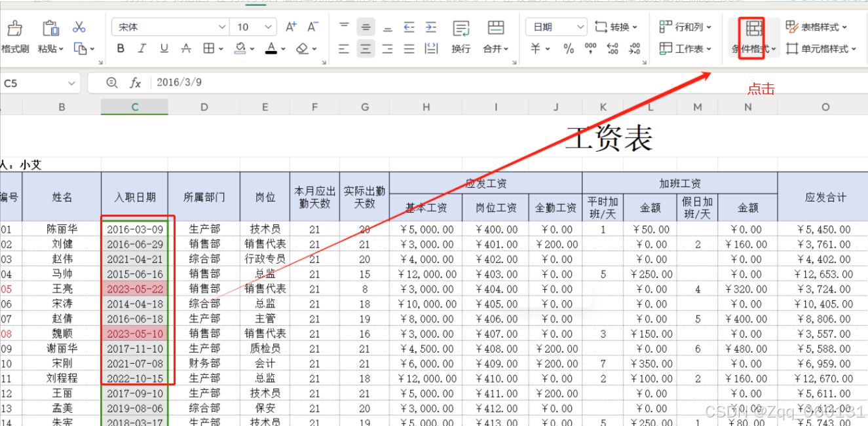The image size is (868, 426).
Task: Select column C header
Action: [134, 107]
